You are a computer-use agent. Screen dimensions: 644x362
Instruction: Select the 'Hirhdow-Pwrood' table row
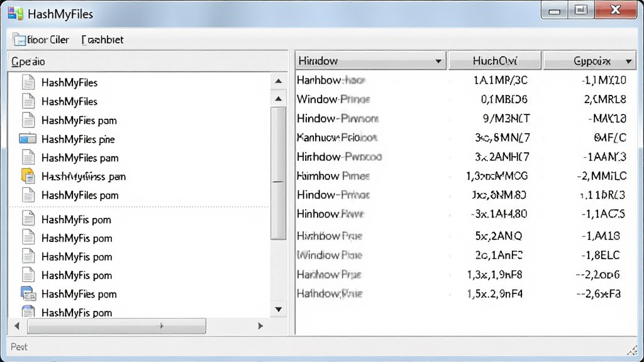point(466,156)
